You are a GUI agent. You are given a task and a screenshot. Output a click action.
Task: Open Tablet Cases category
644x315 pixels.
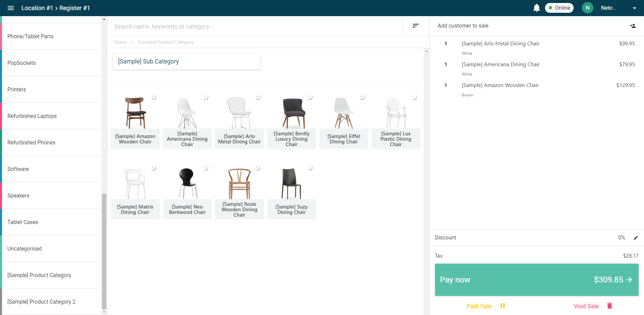(x=51, y=222)
